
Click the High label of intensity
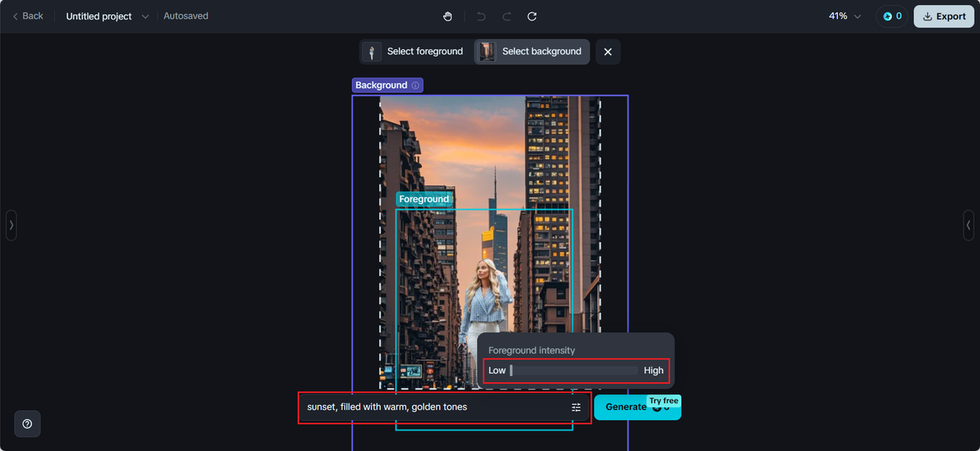pyautogui.click(x=654, y=371)
